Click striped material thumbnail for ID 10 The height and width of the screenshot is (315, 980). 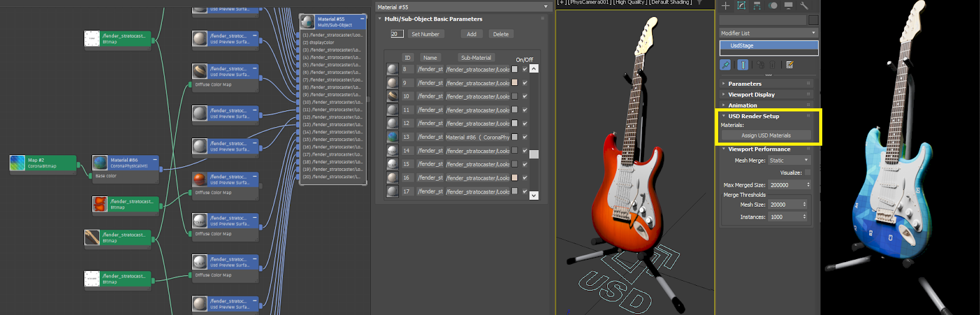tap(392, 96)
